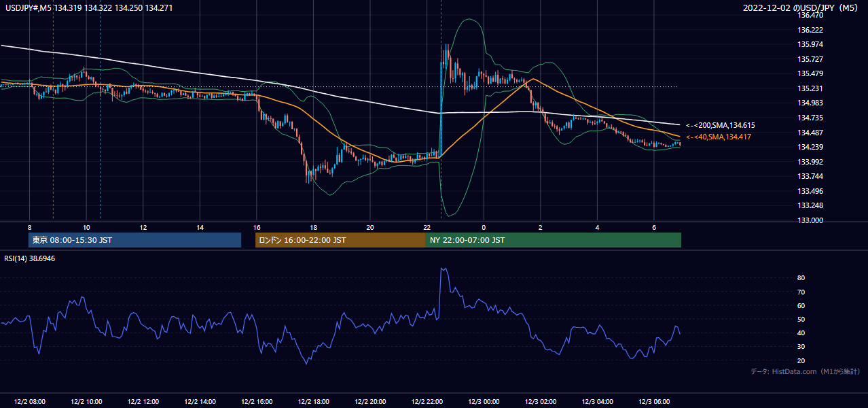Viewport: 868px width, 408px height.
Task: Click the bottom time label 12/3 00:00
Action: pyautogui.click(x=484, y=402)
